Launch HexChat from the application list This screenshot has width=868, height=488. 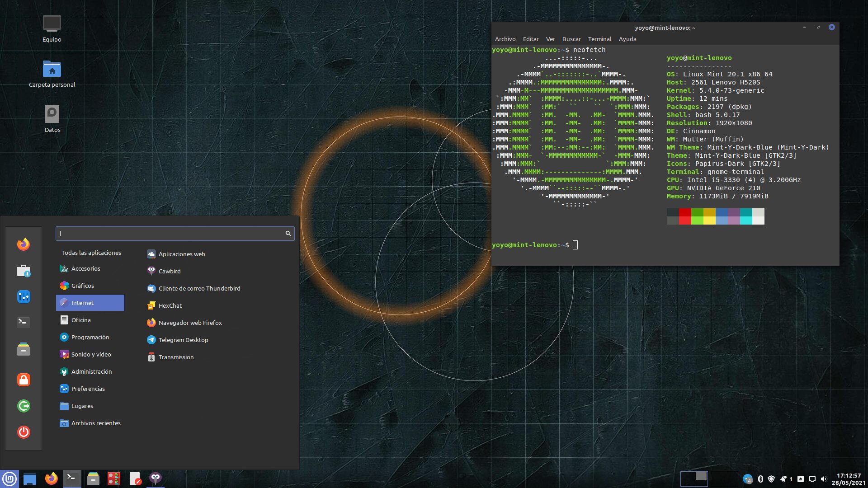[170, 305]
